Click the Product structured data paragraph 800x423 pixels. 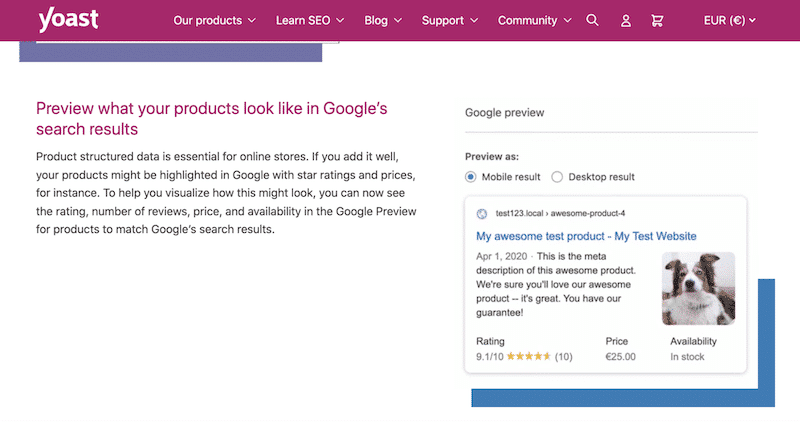226,193
